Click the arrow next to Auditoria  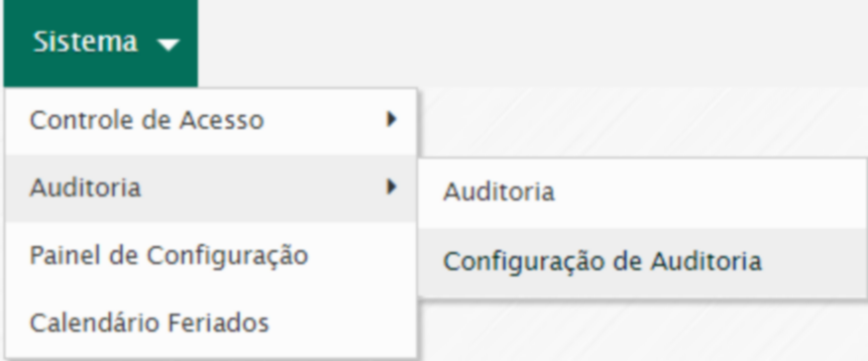pyautogui.click(x=391, y=187)
